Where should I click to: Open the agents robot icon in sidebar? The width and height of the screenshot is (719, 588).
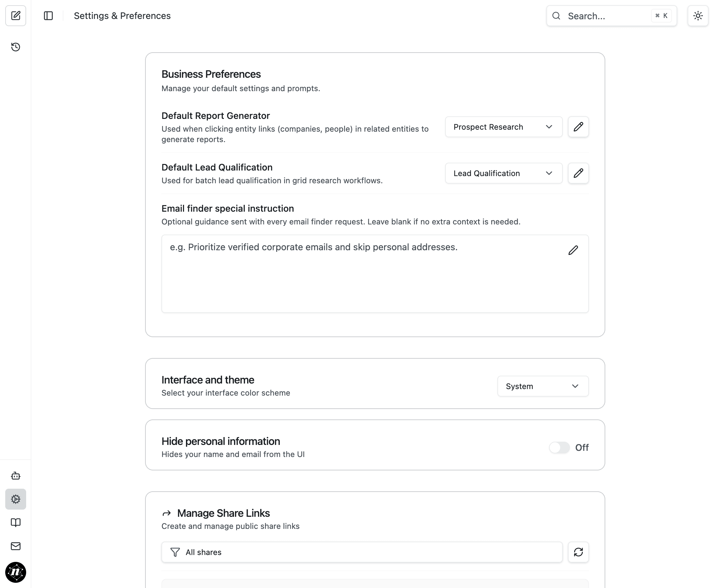16,476
